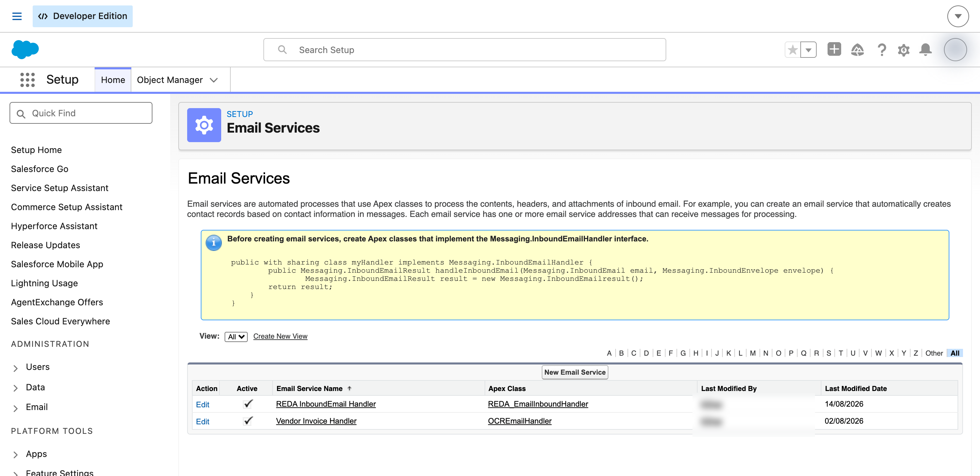This screenshot has height=476, width=980.
Task: Open the help question mark icon
Action: coord(881,50)
